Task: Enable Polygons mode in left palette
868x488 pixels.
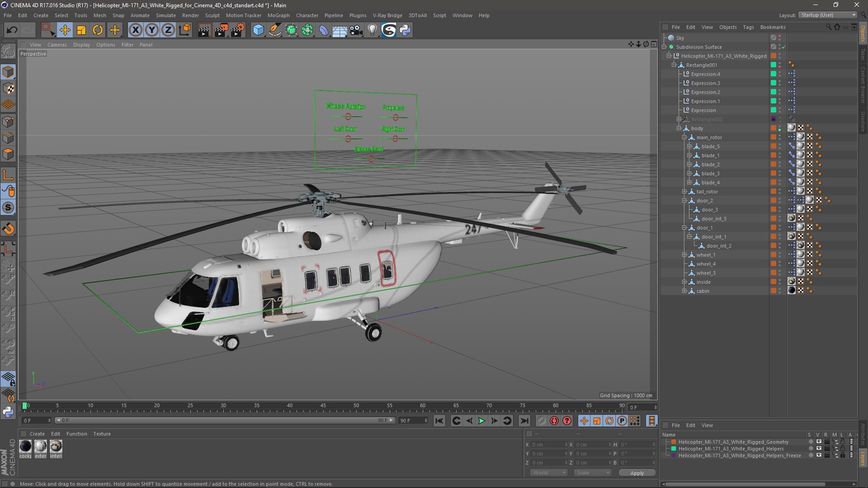Action: point(8,155)
